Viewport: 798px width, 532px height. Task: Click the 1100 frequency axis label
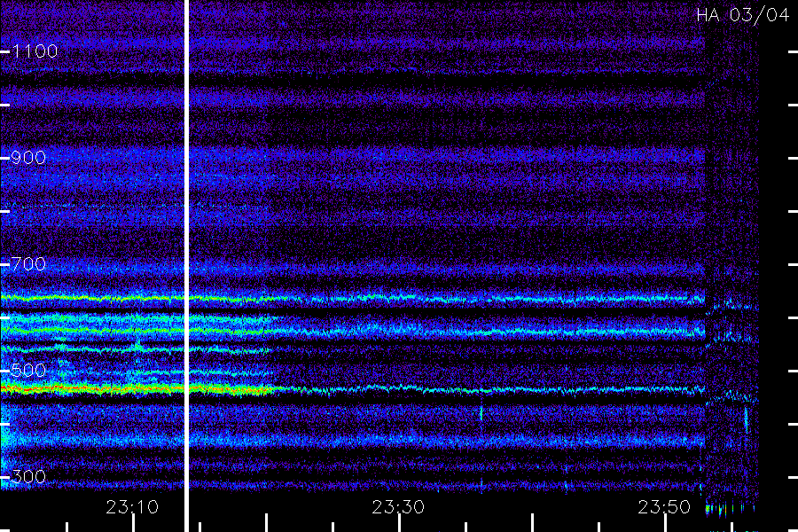click(x=35, y=51)
